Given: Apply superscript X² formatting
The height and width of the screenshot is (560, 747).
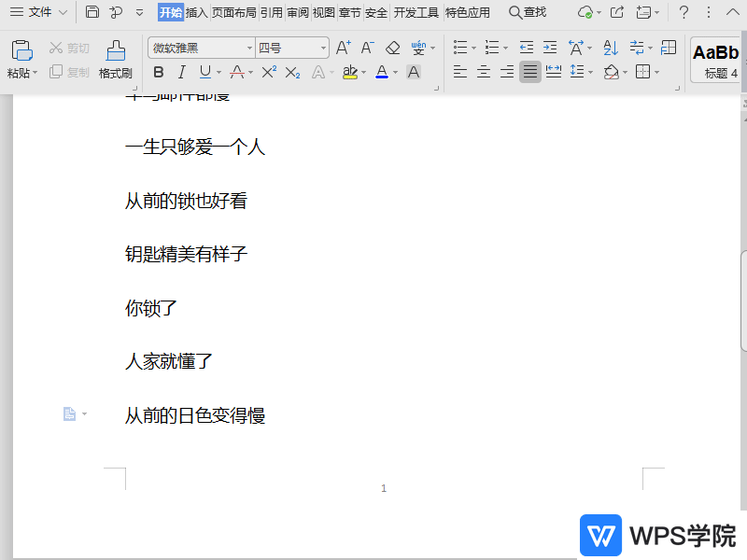Looking at the screenshot, I should tap(269, 73).
